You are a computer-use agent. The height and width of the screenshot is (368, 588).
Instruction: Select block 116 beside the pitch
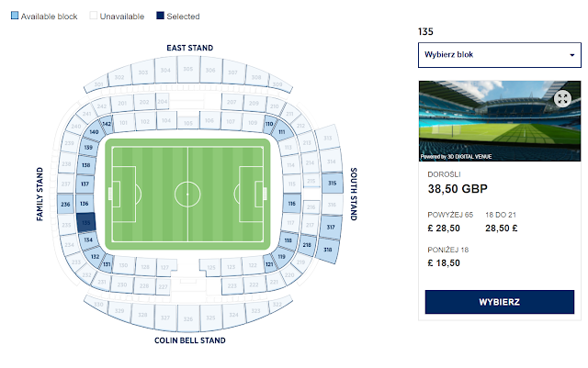[x=292, y=204]
